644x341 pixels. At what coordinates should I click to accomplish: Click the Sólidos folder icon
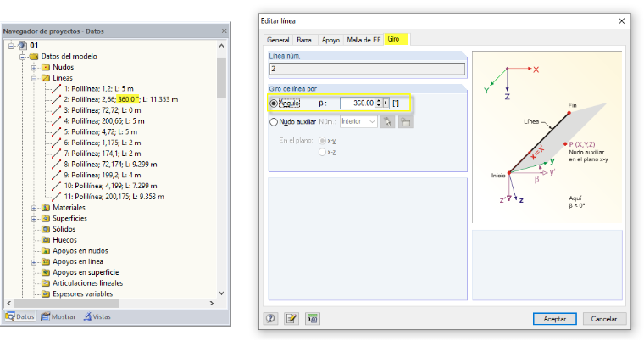pyautogui.click(x=46, y=229)
